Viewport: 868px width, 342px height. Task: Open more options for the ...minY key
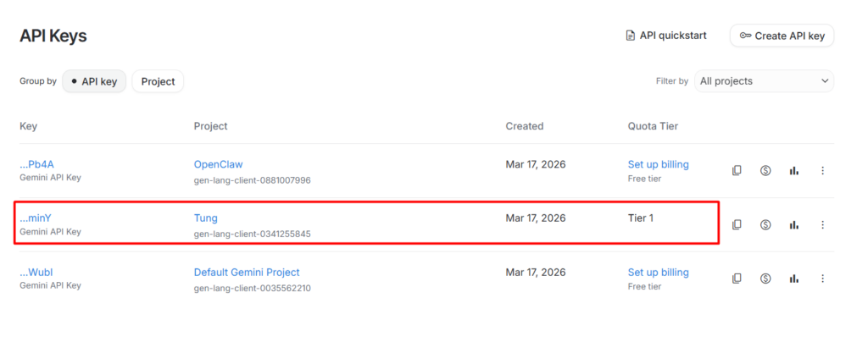(x=822, y=224)
